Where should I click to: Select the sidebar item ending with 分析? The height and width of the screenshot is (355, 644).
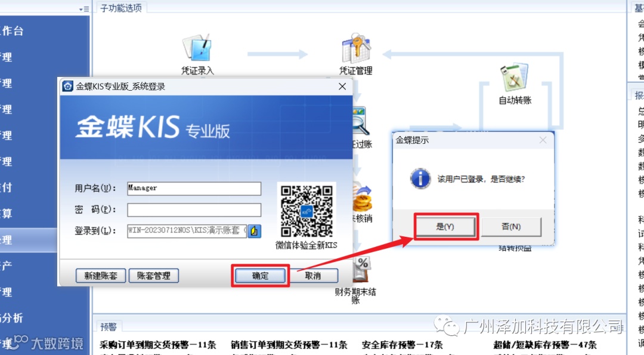(44, 317)
